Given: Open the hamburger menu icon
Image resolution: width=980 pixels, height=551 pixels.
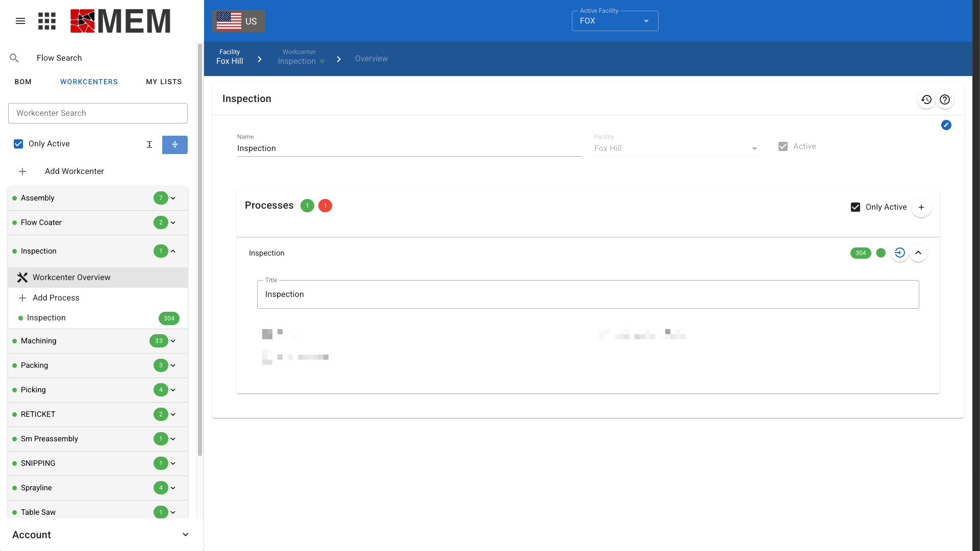Looking at the screenshot, I should tap(20, 21).
